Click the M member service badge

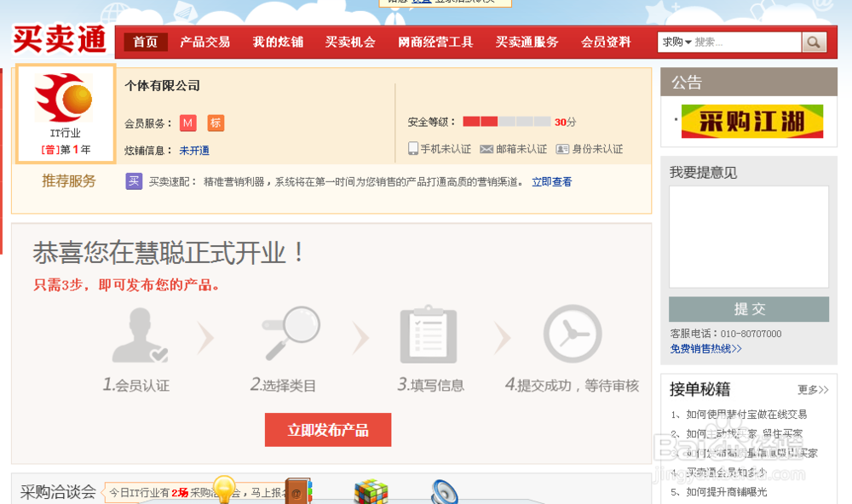[x=188, y=123]
